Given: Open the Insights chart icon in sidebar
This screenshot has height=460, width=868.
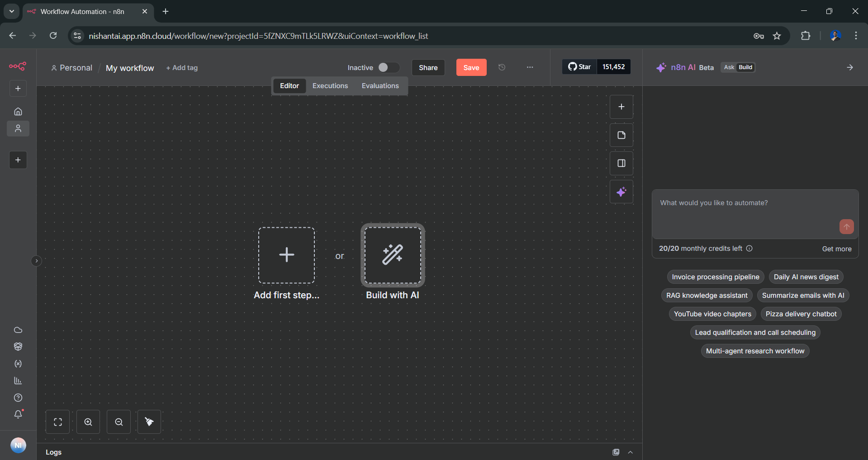Looking at the screenshot, I should click(x=18, y=380).
